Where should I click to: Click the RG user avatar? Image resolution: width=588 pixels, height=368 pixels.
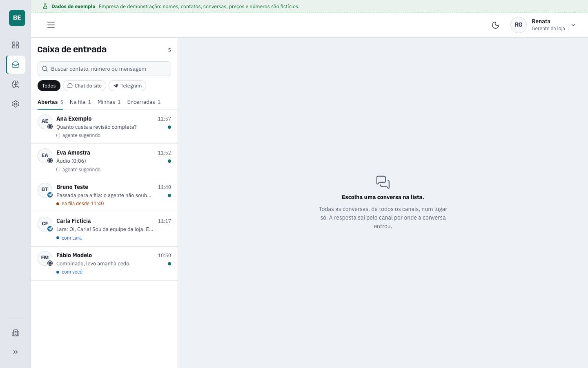point(519,25)
